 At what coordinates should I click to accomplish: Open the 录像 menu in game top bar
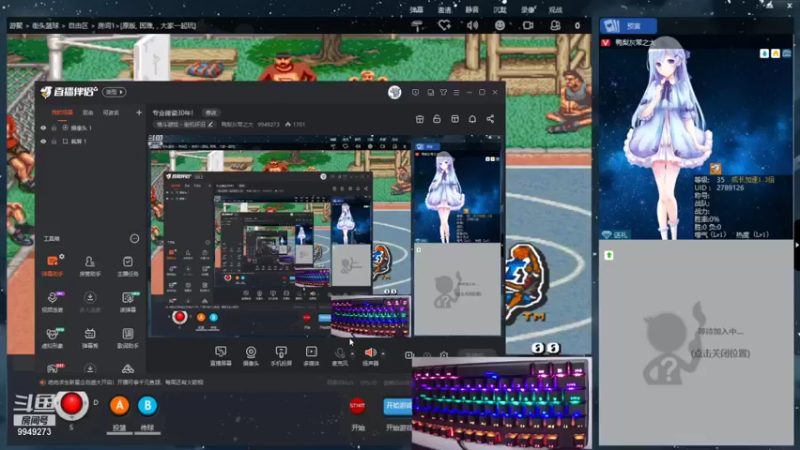[528, 10]
